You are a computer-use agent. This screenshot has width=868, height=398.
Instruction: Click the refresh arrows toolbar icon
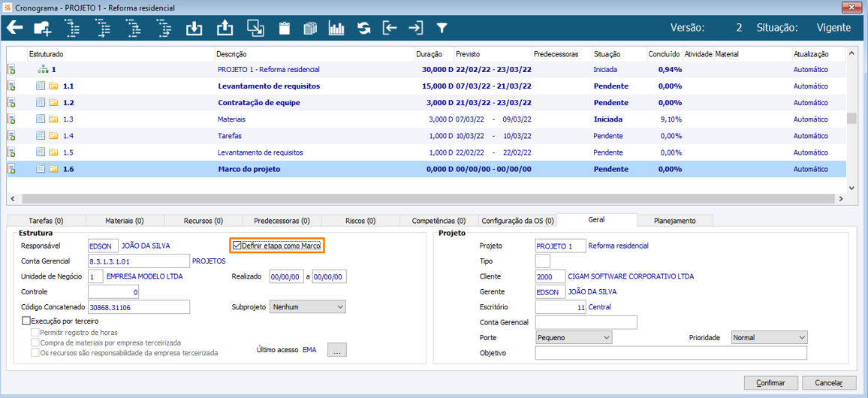(364, 29)
